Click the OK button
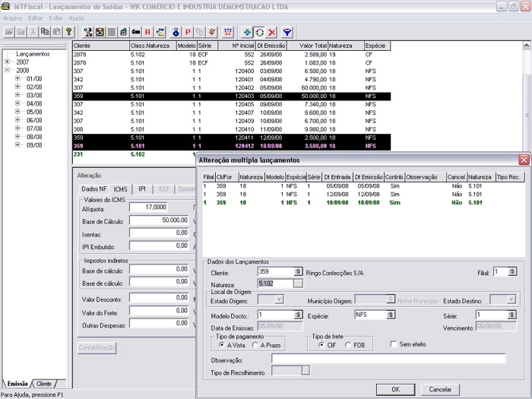532x399 pixels. coord(395,389)
